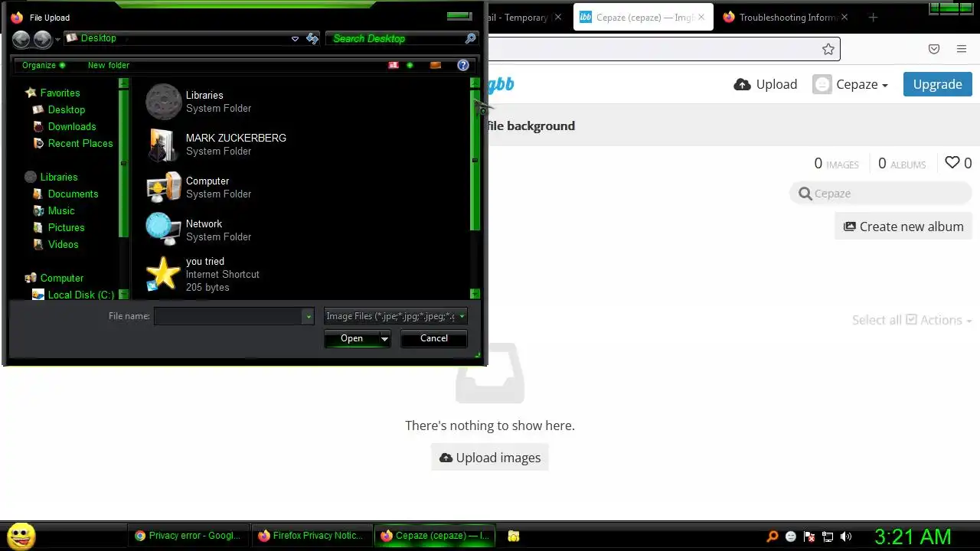Open the Pocket save icon in Firefox
This screenshot has height=551, width=980.
coord(934,49)
